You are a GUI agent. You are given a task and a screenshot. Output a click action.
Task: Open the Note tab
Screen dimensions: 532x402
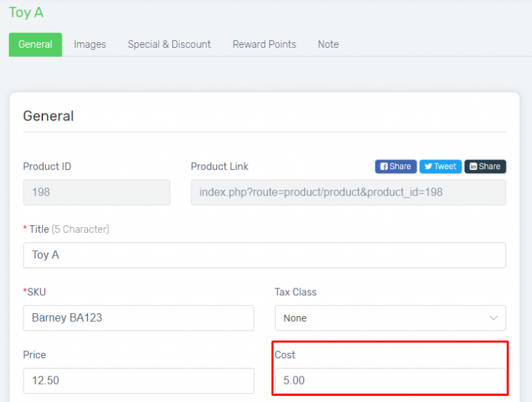coord(328,44)
